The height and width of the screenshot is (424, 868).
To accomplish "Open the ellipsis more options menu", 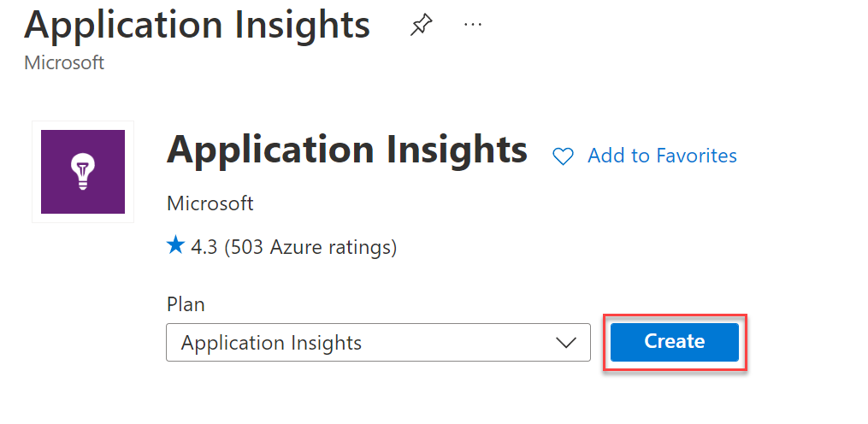I will (x=473, y=25).
